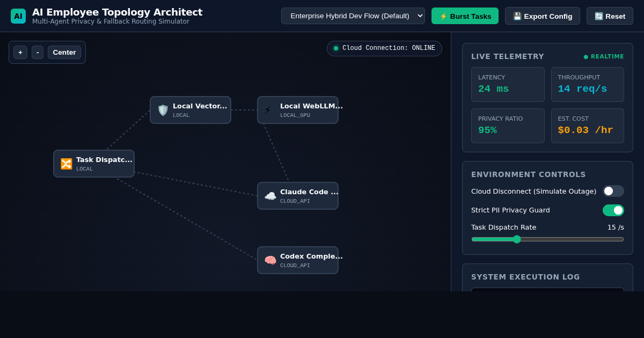Click the System Execution Log heading

pos(525,277)
